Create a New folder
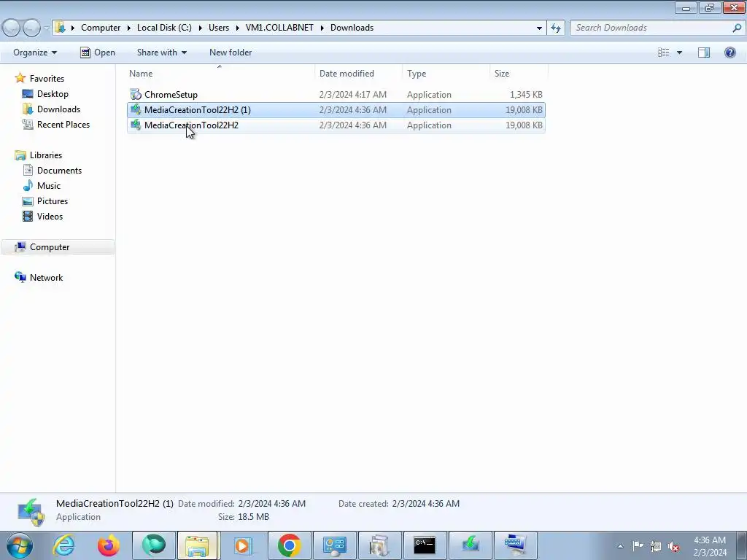This screenshot has width=747, height=560. pos(231,52)
